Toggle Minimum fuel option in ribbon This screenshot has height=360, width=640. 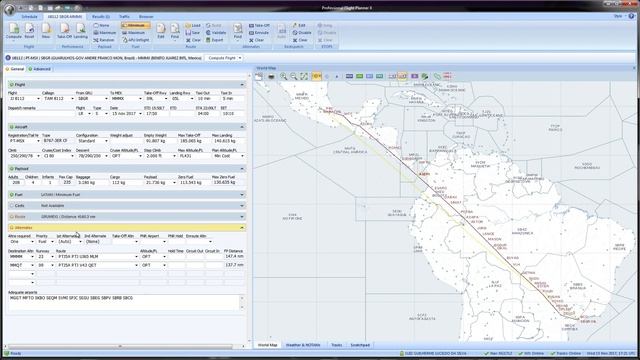pos(136,25)
